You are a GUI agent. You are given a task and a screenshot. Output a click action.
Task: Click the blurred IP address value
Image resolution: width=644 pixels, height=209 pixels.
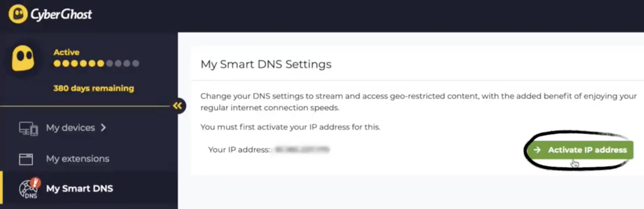[x=302, y=149]
